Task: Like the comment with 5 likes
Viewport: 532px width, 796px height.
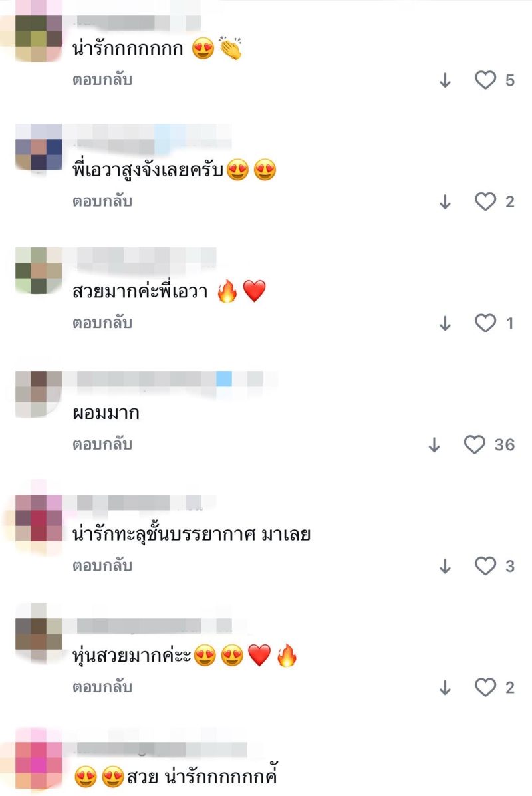Action: (x=485, y=80)
